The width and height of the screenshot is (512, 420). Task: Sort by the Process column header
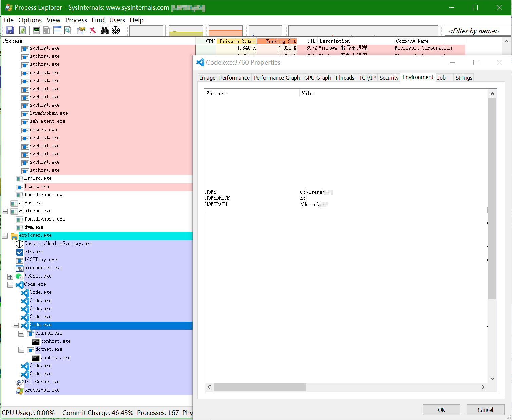(x=98, y=41)
